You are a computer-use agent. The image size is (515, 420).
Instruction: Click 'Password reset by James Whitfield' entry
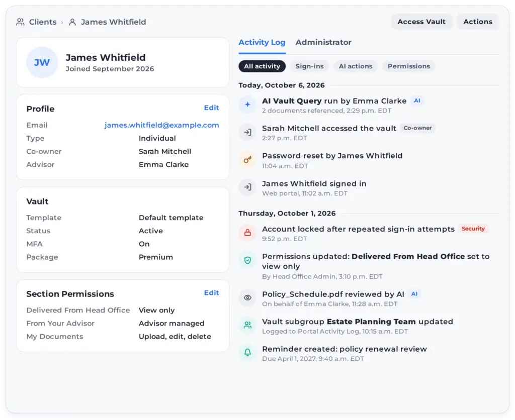pos(332,156)
